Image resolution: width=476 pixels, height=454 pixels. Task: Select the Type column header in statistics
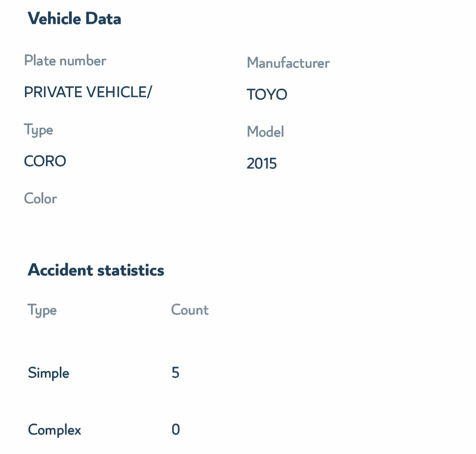[42, 311]
